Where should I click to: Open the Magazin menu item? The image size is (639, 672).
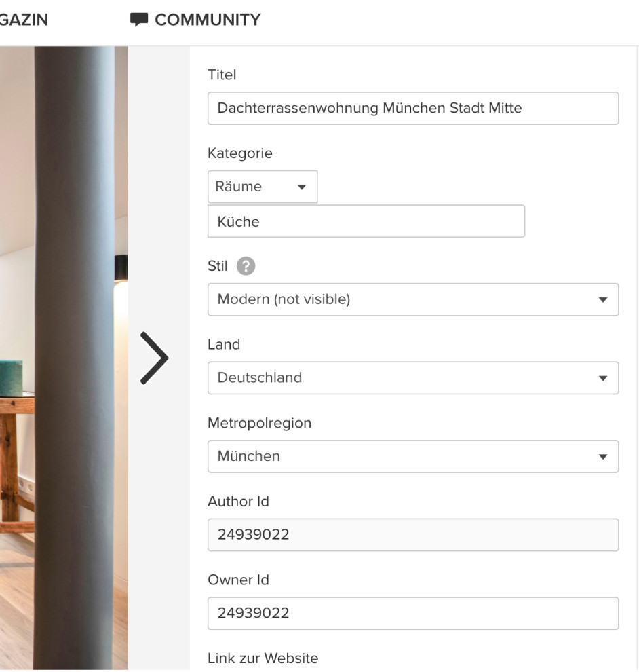point(24,20)
